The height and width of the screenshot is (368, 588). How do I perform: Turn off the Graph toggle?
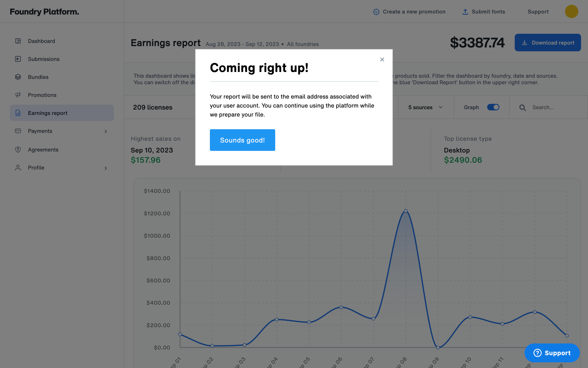[x=493, y=107]
